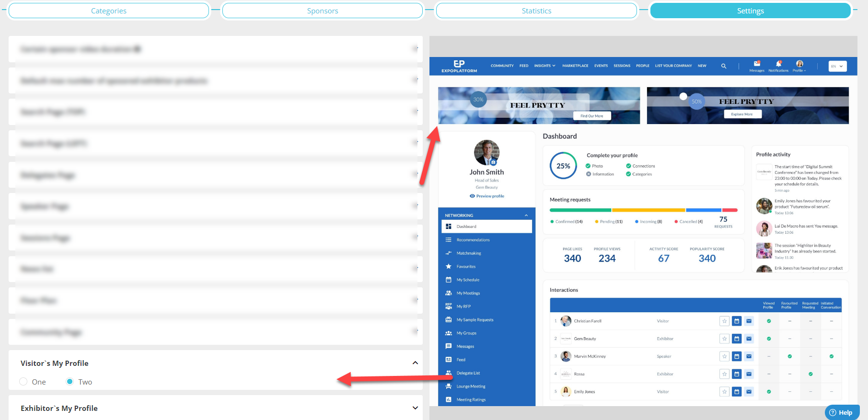Open EVENTS in the top navigation
Viewport: 868px width, 420px height.
[601, 66]
